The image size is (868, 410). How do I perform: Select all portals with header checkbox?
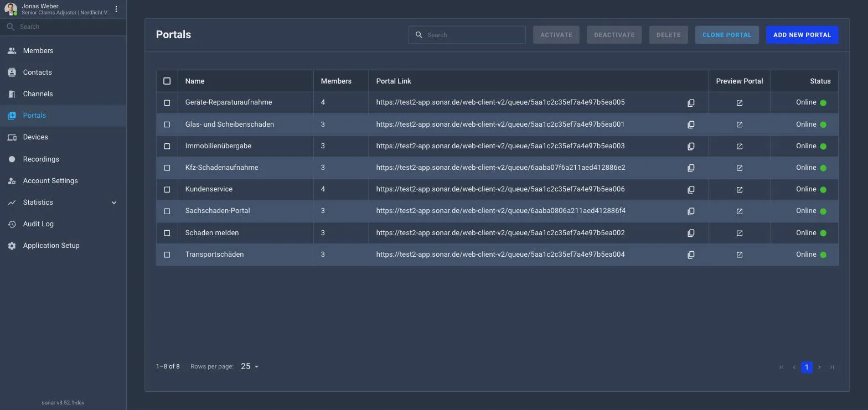(167, 81)
